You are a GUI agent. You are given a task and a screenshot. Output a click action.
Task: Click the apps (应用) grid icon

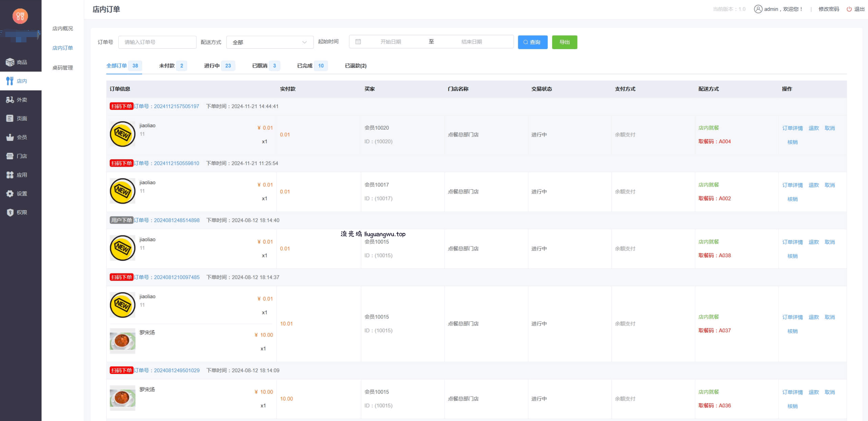(x=10, y=175)
